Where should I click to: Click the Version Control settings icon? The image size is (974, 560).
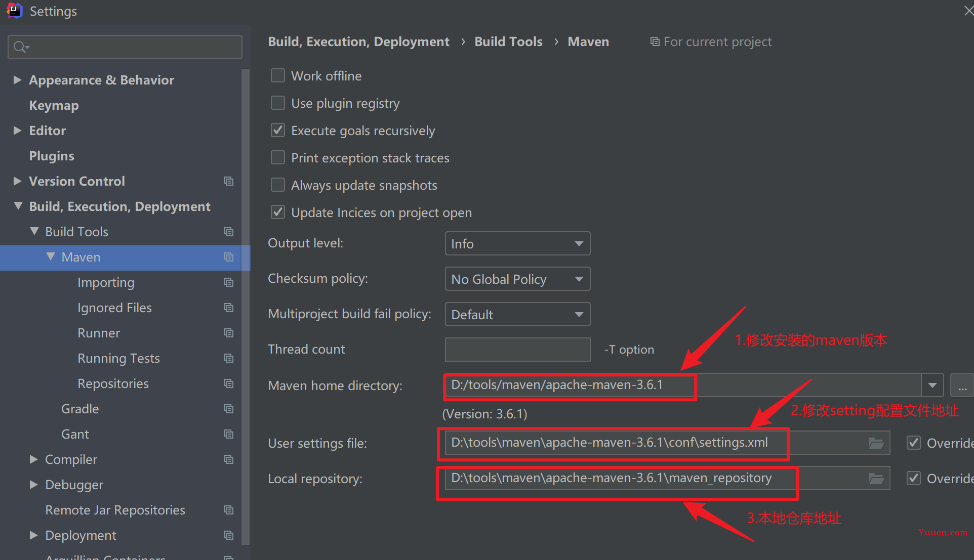(229, 181)
